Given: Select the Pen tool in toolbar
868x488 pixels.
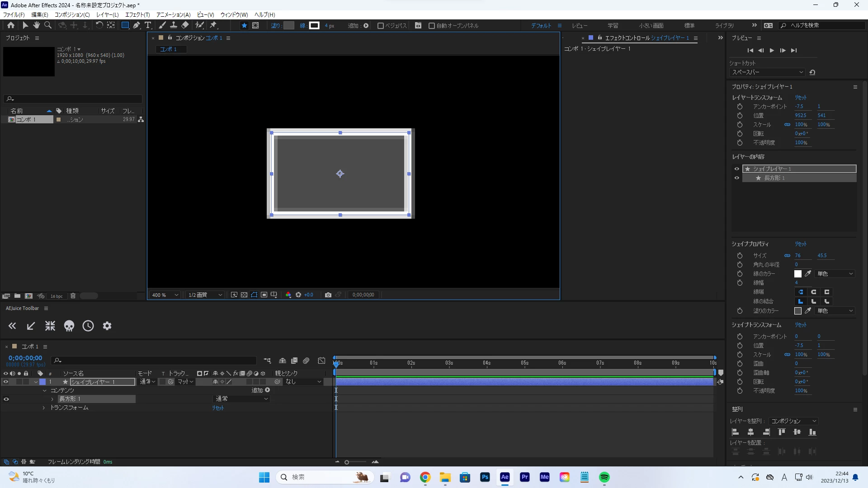Looking at the screenshot, I should [x=136, y=25].
